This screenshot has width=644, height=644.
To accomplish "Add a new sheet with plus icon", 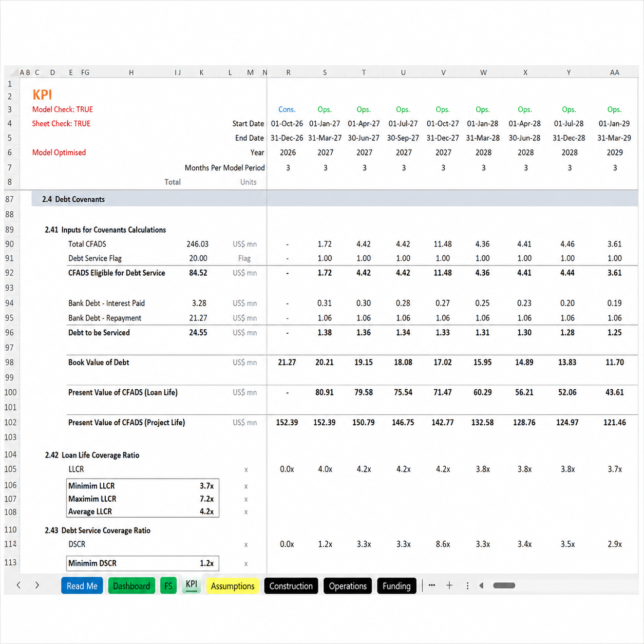I will pyautogui.click(x=449, y=585).
